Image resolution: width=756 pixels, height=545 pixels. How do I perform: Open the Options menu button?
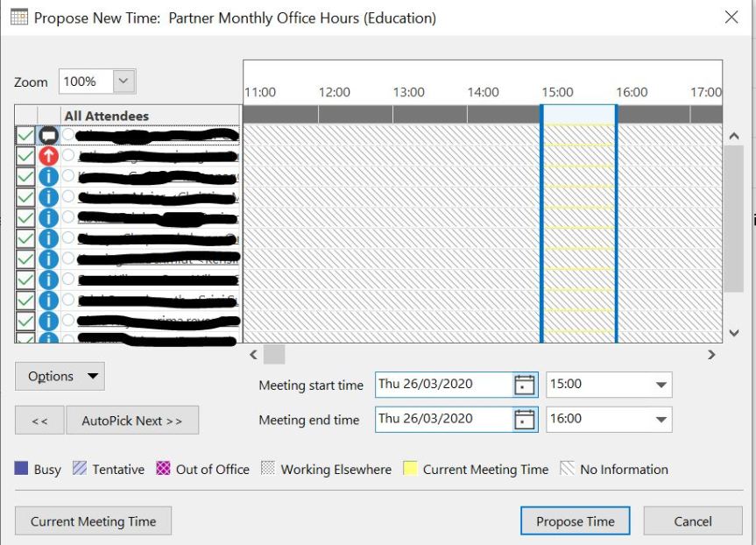[60, 377]
